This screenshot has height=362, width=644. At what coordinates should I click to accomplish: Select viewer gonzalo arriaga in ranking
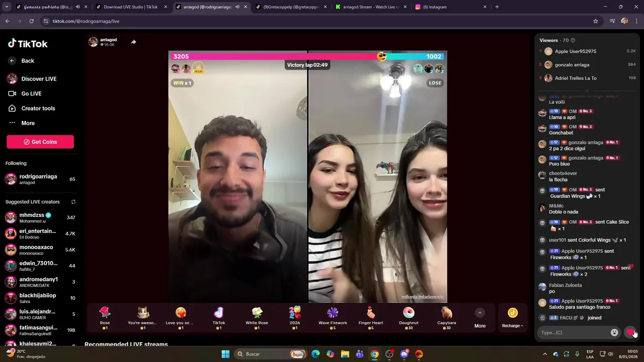(588, 65)
